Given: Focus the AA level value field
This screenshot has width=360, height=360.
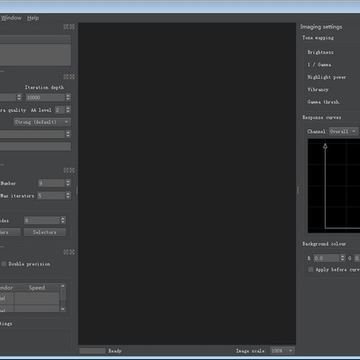Looking at the screenshot, I should click(x=60, y=110).
